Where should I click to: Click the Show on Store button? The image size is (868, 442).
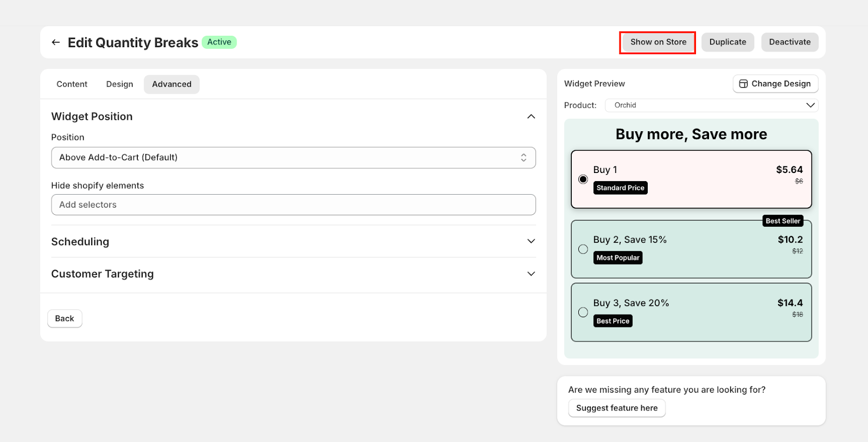point(658,42)
